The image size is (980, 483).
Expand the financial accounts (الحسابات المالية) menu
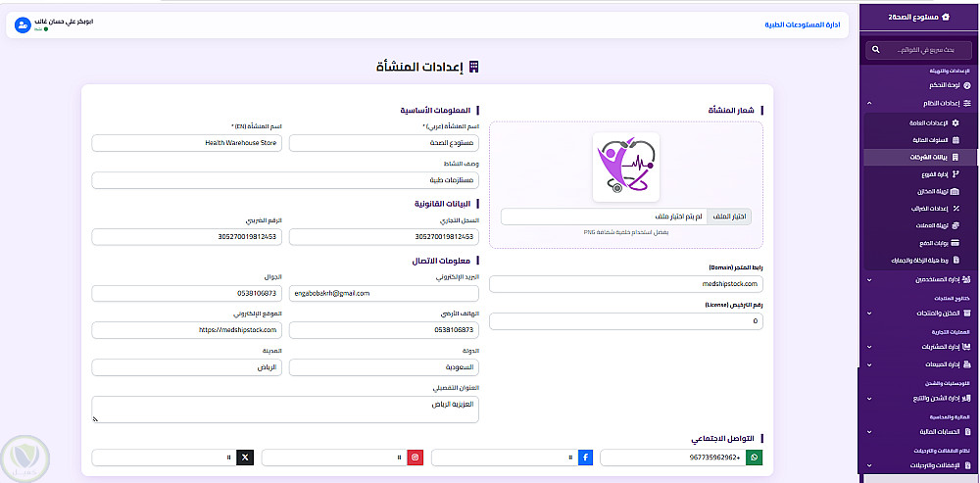pyautogui.click(x=920, y=431)
